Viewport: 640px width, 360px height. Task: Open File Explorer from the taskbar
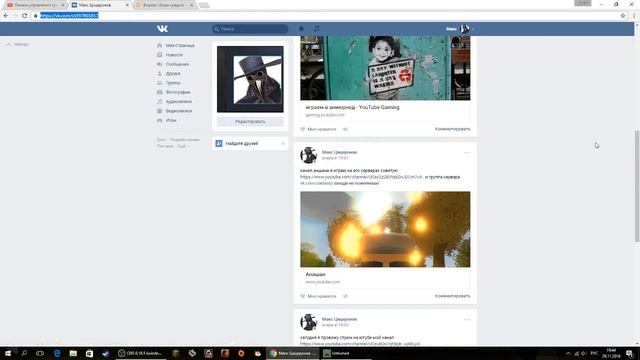[73, 353]
